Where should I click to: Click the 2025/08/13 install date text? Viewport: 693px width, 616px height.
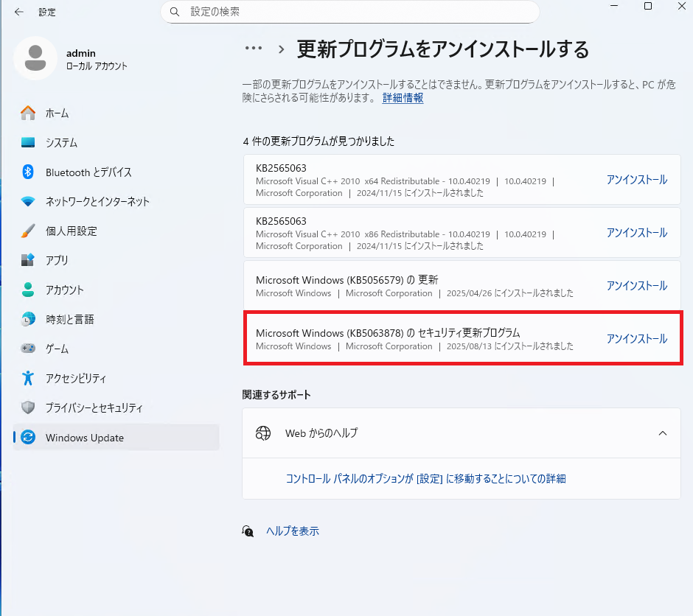click(510, 346)
